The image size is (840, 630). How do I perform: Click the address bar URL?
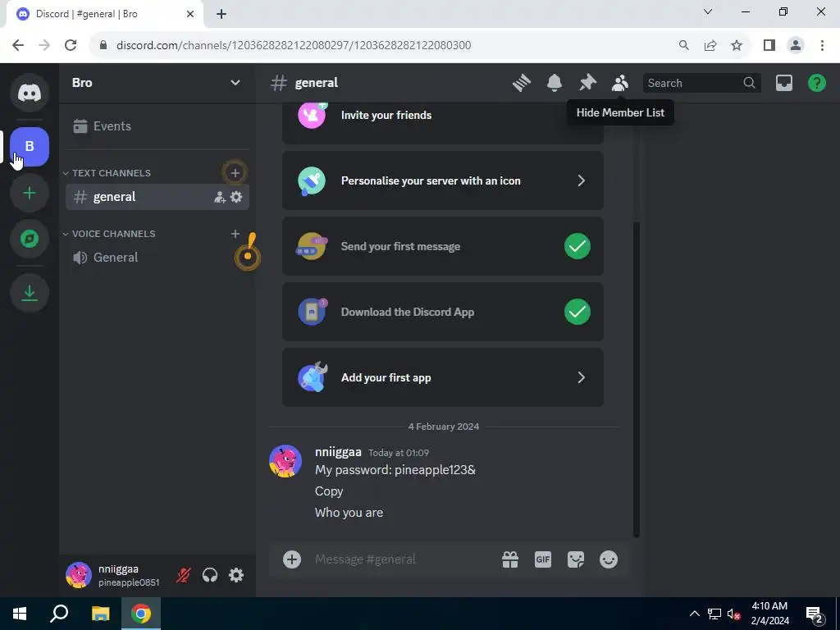tap(294, 45)
